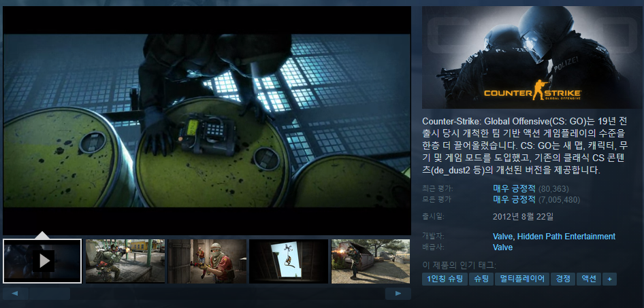Click the left arrow of thumbnail strip
This screenshot has height=308, width=644.
pos(15,293)
